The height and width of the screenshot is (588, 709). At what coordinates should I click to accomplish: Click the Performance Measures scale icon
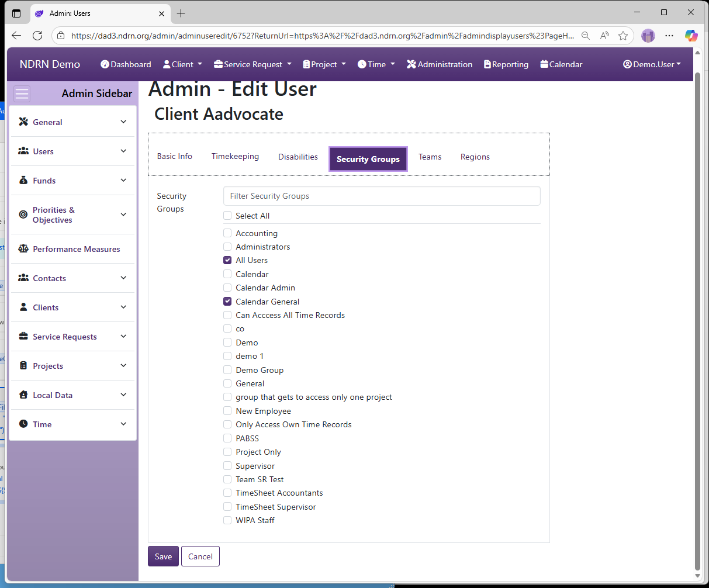pyautogui.click(x=23, y=249)
